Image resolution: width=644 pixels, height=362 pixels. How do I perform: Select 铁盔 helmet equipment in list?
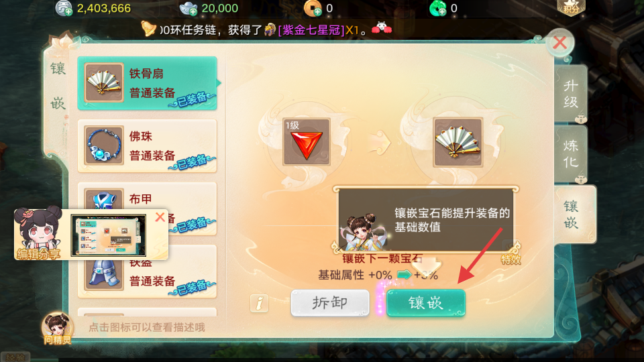[x=147, y=271]
